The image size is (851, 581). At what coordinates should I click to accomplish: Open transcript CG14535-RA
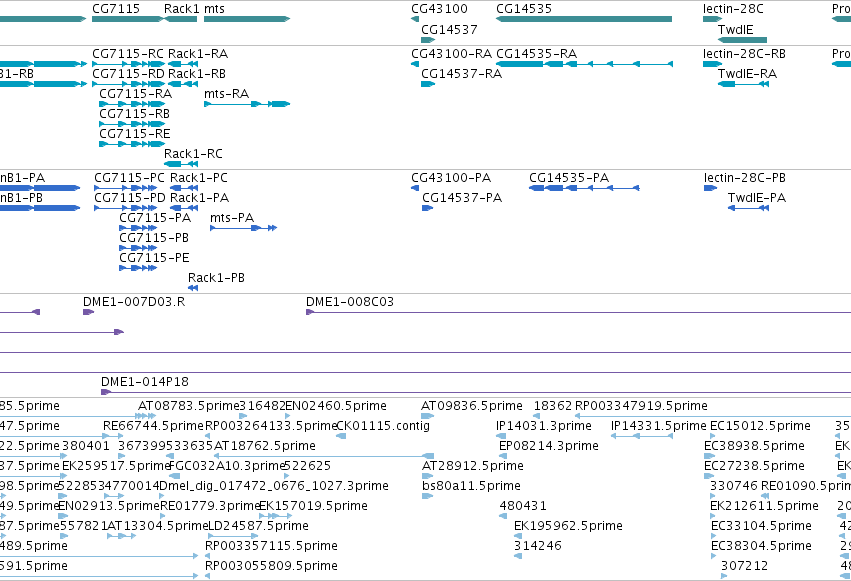coord(536,54)
